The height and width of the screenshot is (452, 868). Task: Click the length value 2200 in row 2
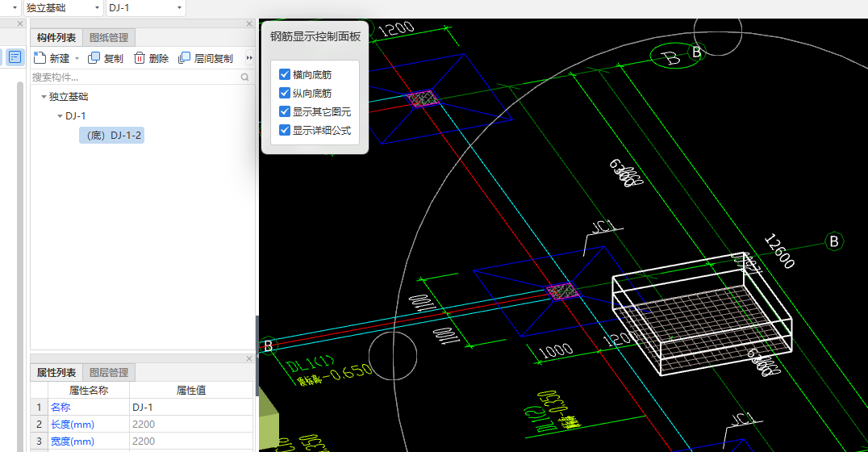[x=191, y=425]
